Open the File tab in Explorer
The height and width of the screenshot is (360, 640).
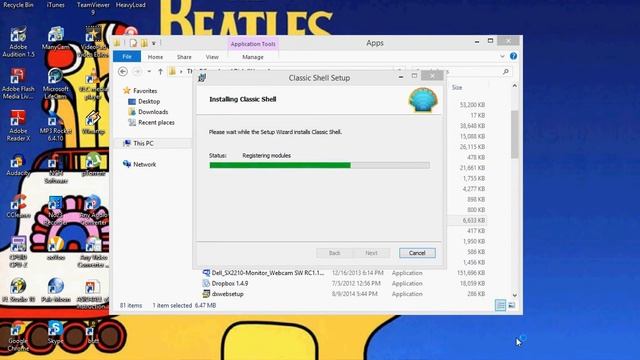pos(127,57)
